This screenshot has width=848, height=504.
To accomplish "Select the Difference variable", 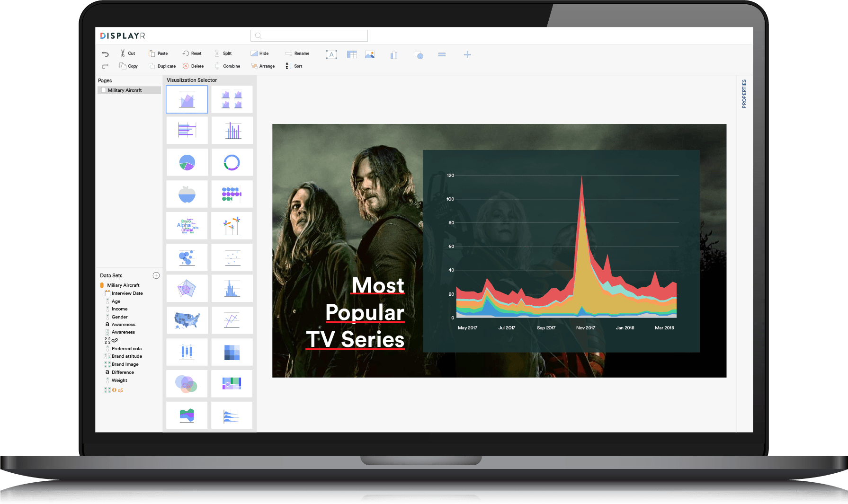I will pos(119,372).
